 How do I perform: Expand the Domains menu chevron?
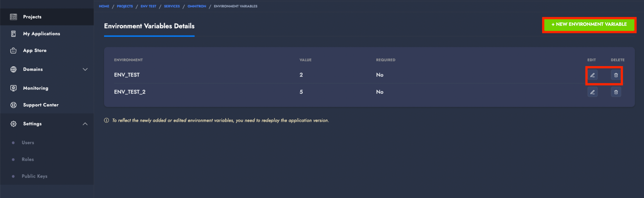pyautogui.click(x=85, y=69)
